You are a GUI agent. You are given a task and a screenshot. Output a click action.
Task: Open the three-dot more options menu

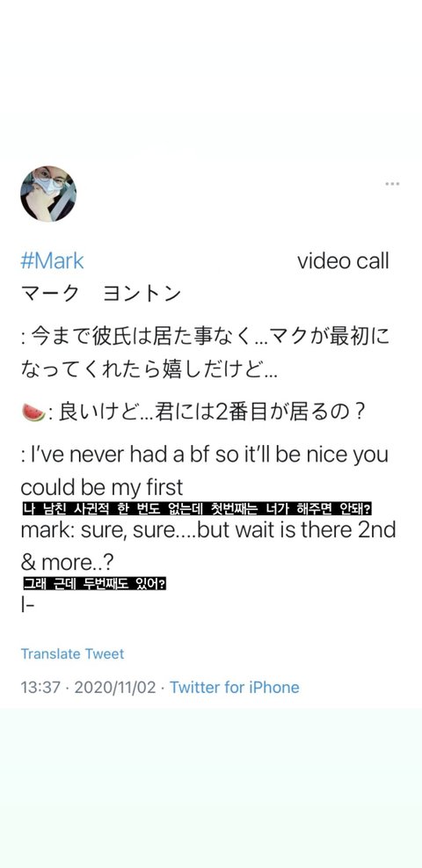point(392,184)
